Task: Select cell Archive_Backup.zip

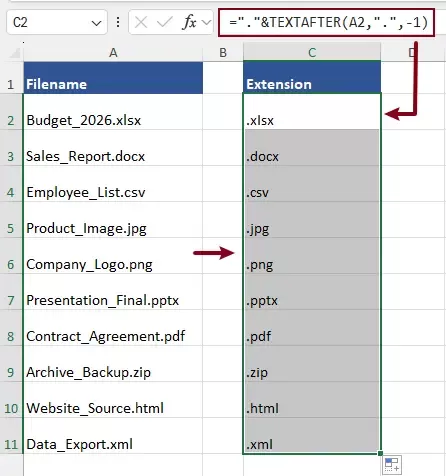Action: 113,364
